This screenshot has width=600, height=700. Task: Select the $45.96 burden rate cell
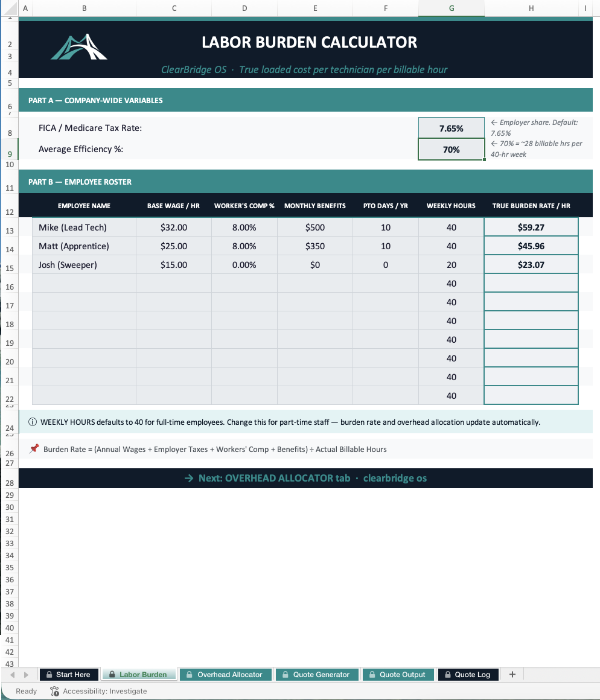(x=531, y=246)
